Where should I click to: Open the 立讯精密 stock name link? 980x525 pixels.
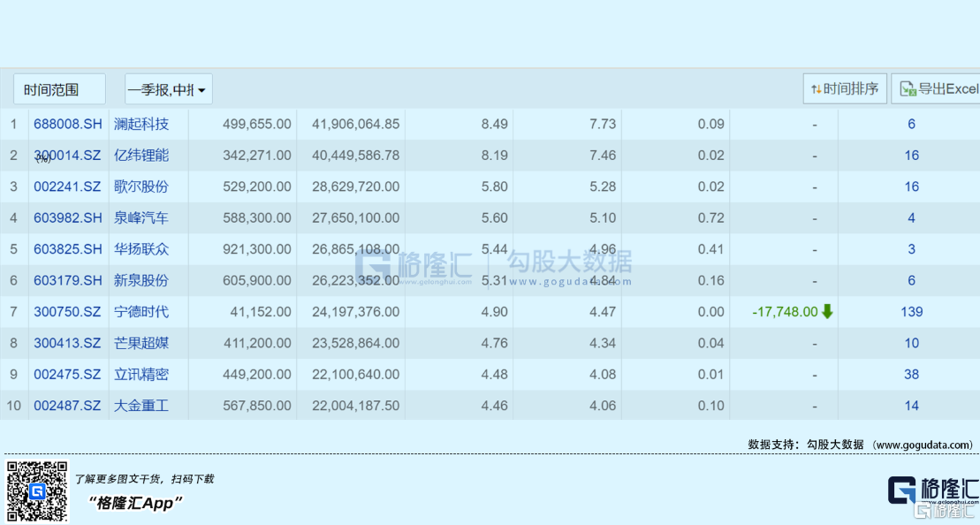coord(141,374)
